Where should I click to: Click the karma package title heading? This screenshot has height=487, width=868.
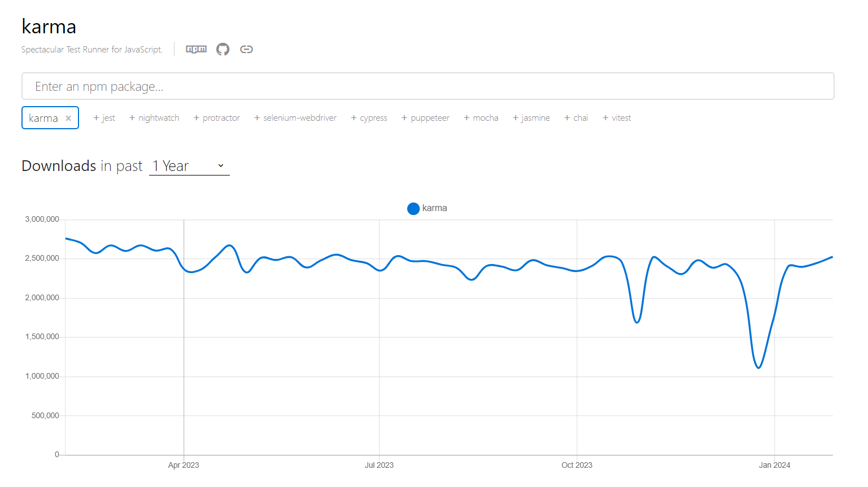point(49,26)
